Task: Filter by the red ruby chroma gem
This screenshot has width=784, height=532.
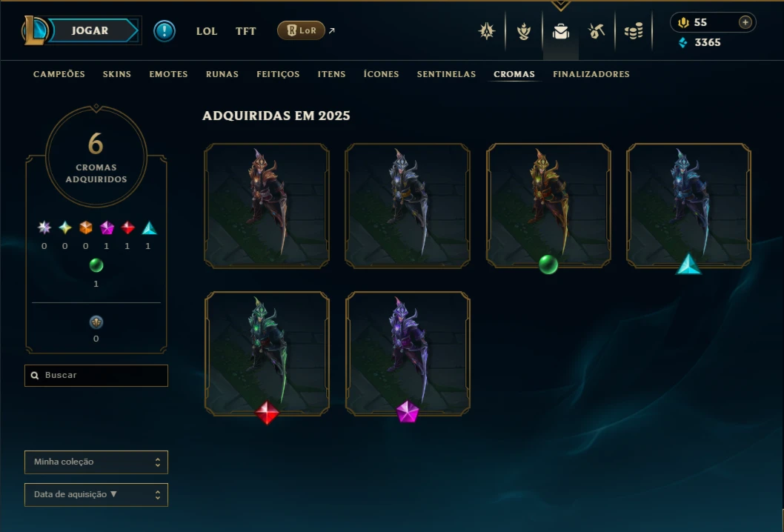Action: pos(127,228)
